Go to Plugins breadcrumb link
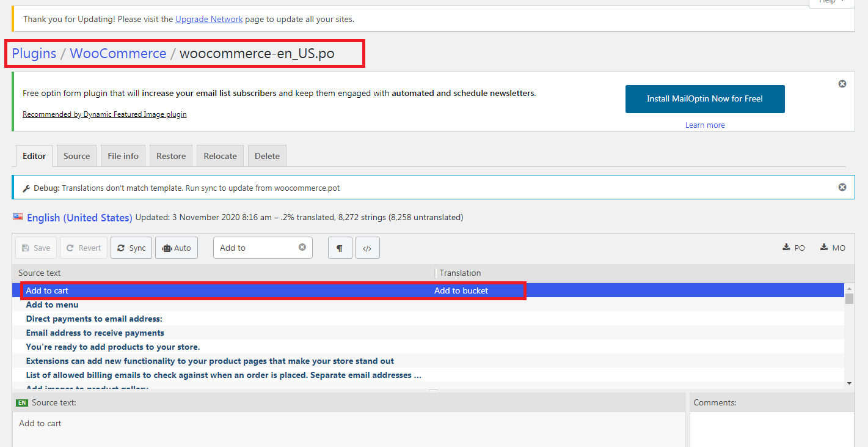This screenshot has height=447, width=868. pyautogui.click(x=34, y=53)
